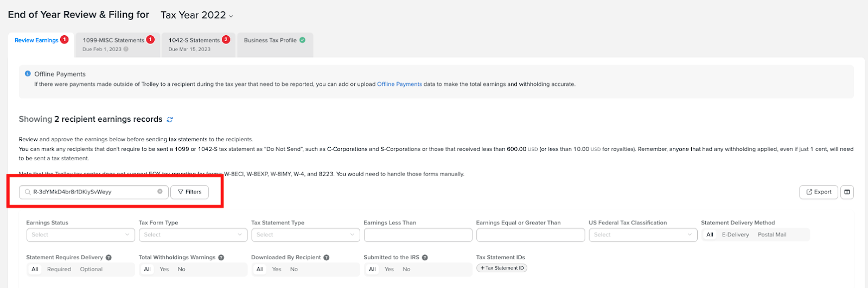The width and height of the screenshot is (868, 288).
Task: Toggle the Filters button
Action: click(x=189, y=192)
